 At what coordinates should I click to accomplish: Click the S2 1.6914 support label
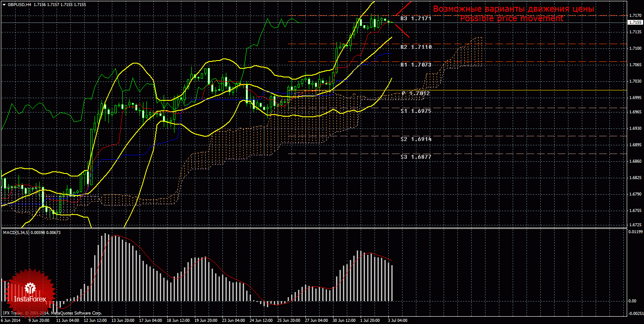[416, 139]
